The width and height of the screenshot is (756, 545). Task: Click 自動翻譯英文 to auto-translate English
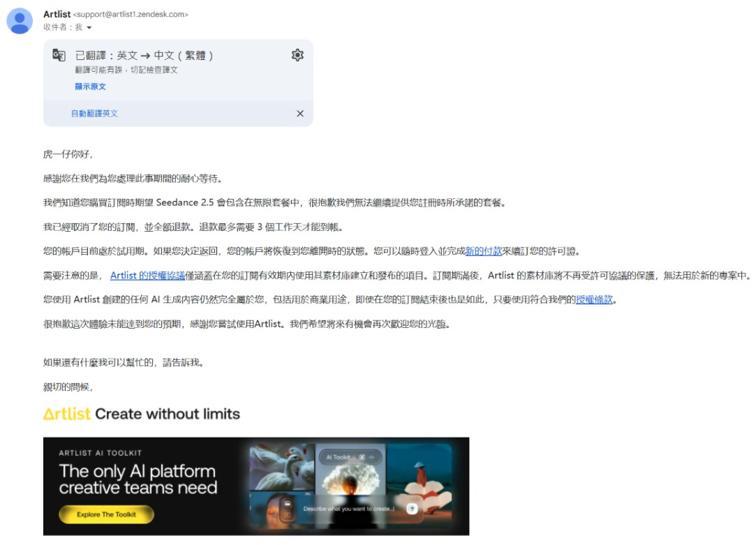click(94, 114)
